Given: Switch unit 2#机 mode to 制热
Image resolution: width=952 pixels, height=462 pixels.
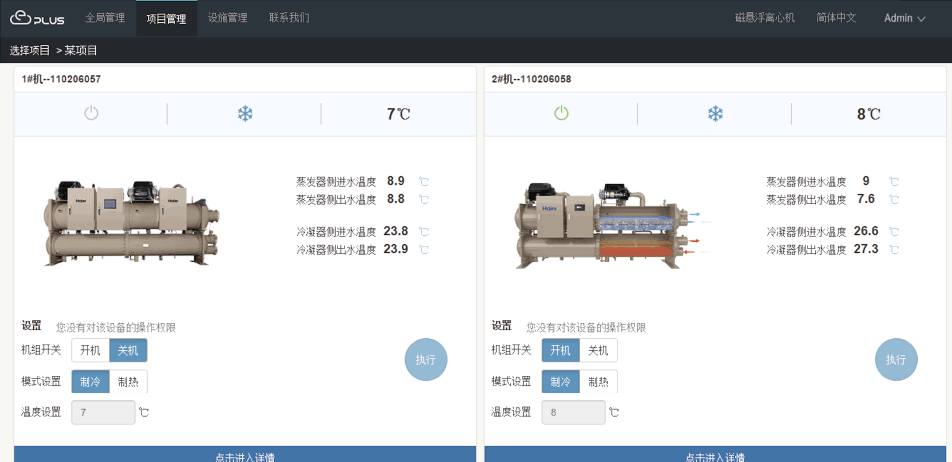Looking at the screenshot, I should 598,381.
